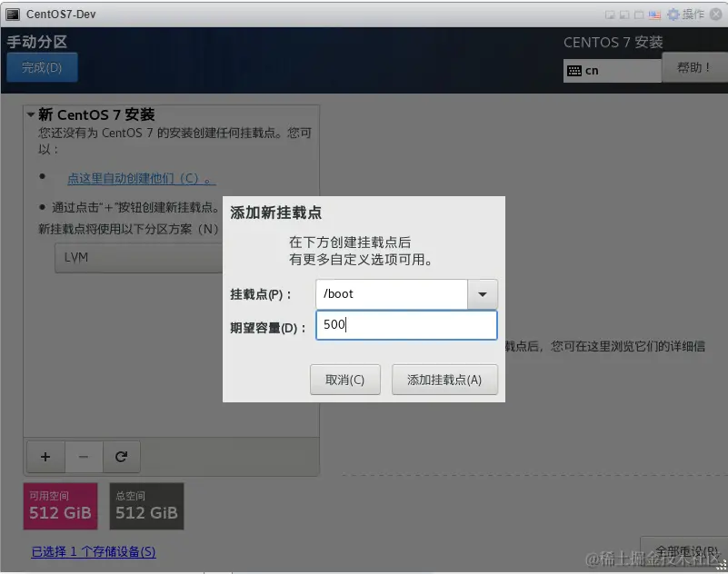728x574 pixels.
Task: Close the CentOS7-Dev console window
Action: click(x=716, y=15)
